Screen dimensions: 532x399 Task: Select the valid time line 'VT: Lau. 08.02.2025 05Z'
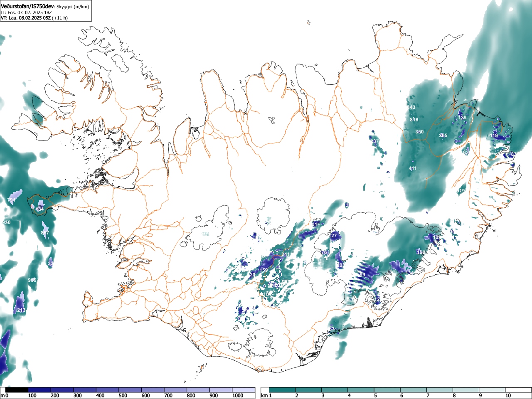tap(26, 18)
